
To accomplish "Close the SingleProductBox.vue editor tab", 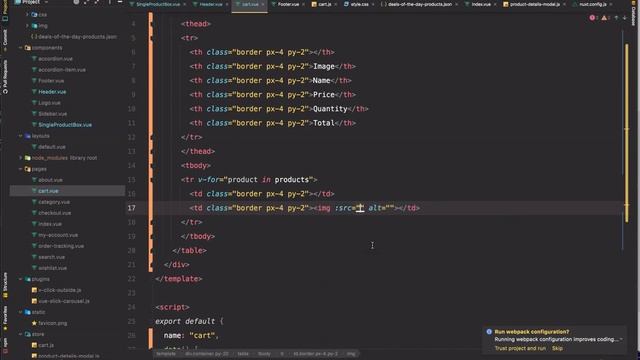I will coord(184,4).
